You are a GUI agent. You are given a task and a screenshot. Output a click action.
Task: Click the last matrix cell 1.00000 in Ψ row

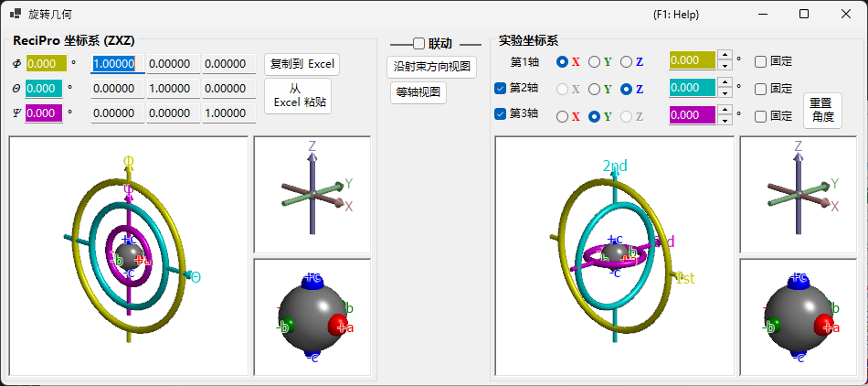228,113
